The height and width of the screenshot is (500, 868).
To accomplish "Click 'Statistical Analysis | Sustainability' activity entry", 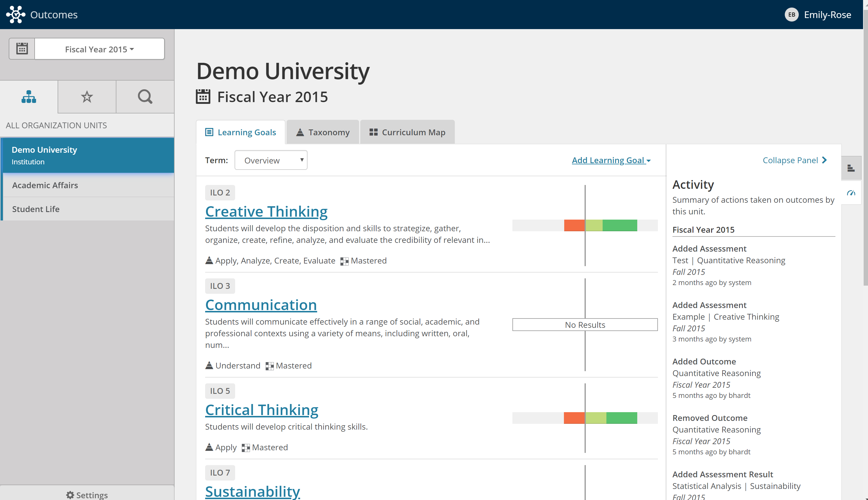I will tap(736, 486).
